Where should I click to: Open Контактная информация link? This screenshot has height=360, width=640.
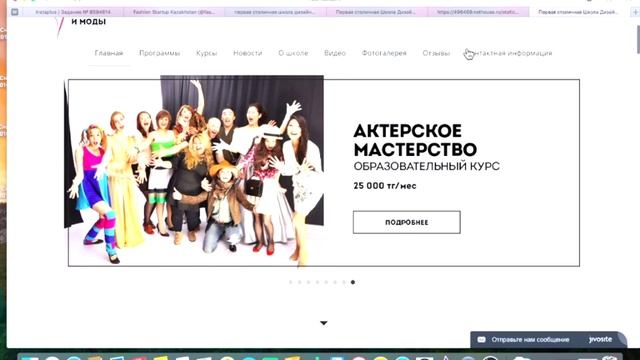coord(508,53)
